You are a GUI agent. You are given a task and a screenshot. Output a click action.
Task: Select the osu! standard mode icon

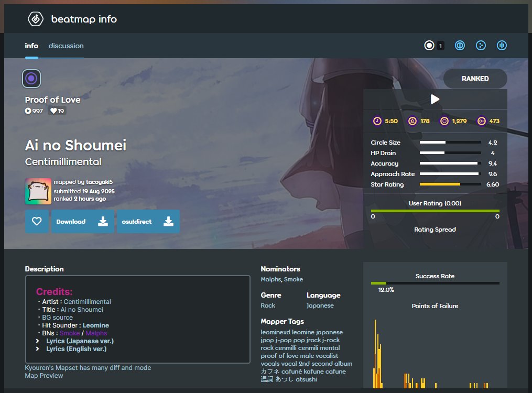[429, 46]
